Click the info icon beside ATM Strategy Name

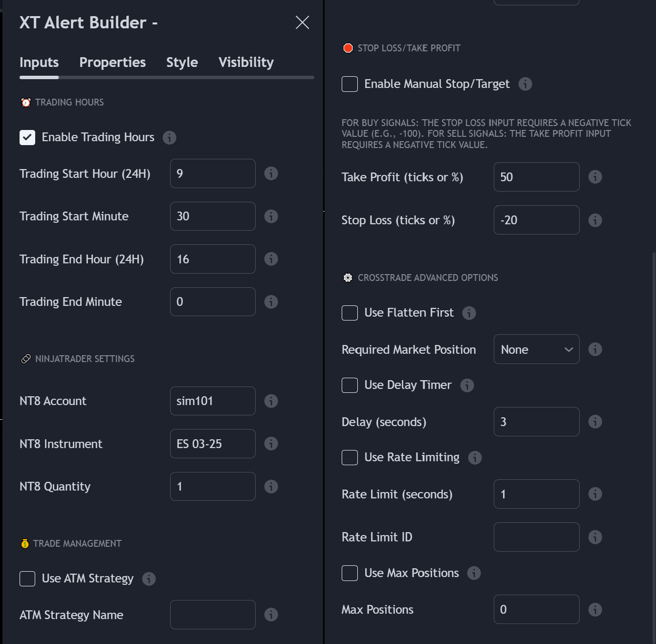271,615
